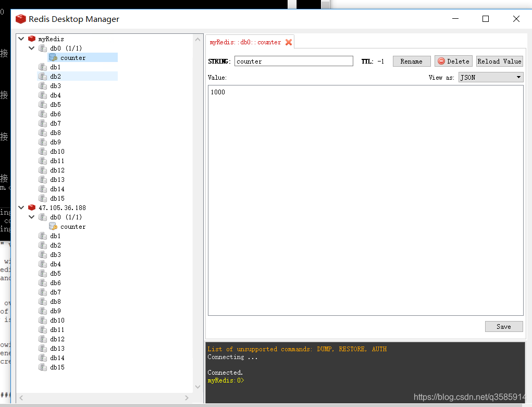Collapse db0 under 47.105.36.188

coord(32,217)
